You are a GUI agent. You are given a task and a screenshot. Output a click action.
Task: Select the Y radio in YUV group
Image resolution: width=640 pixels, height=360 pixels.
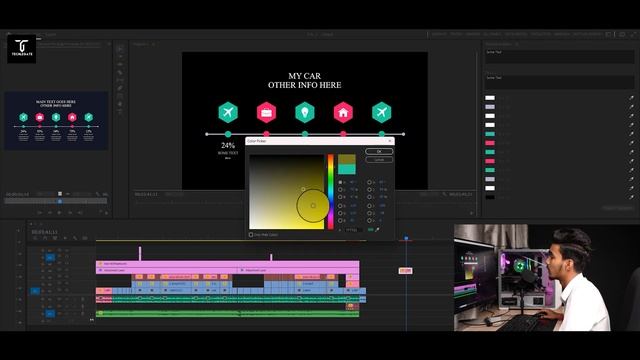click(x=369, y=206)
